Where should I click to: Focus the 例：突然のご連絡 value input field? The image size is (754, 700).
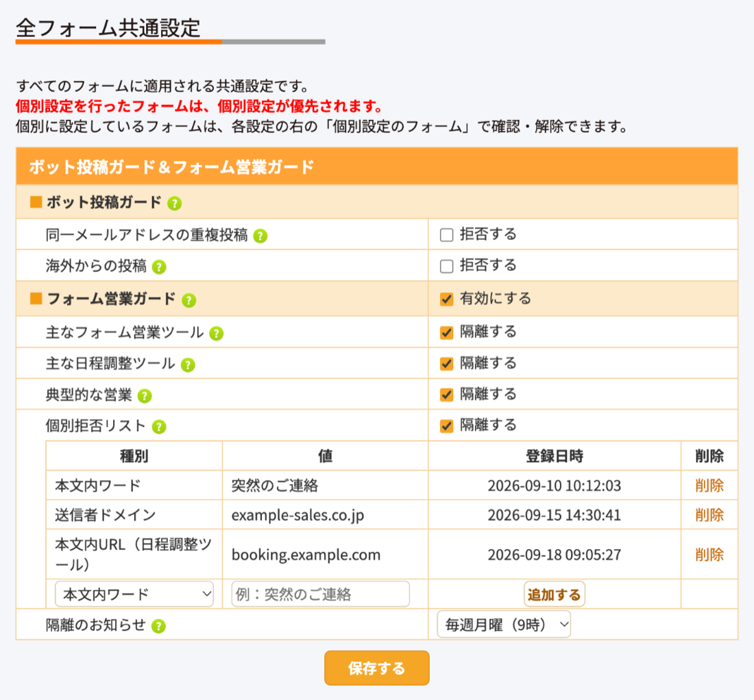coord(320,594)
